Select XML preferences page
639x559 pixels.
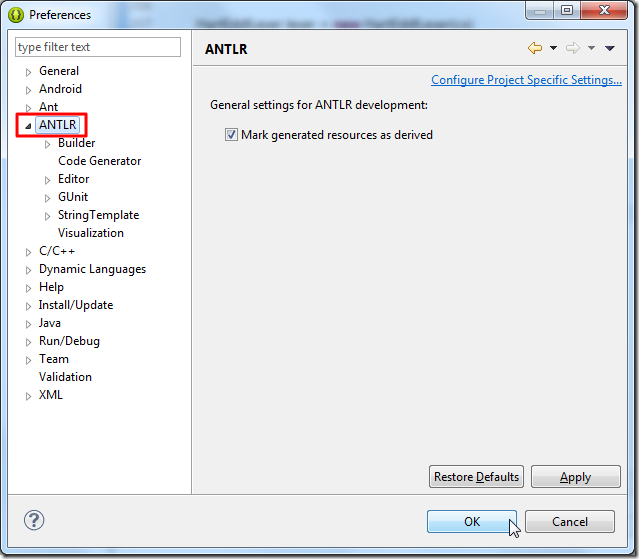click(51, 395)
